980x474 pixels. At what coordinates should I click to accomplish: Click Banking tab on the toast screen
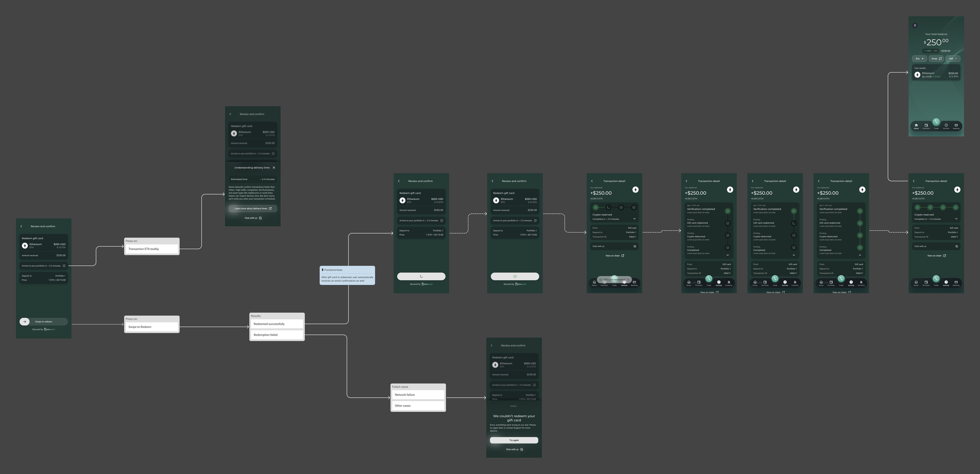(x=634, y=283)
